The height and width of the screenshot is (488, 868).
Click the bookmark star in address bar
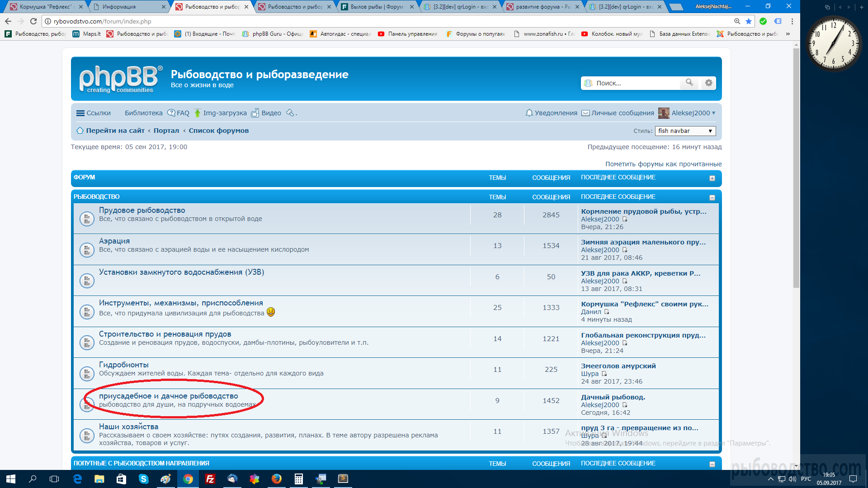[x=749, y=21]
